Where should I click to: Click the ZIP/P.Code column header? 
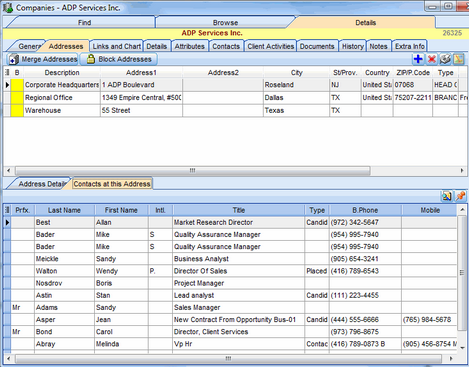413,73
